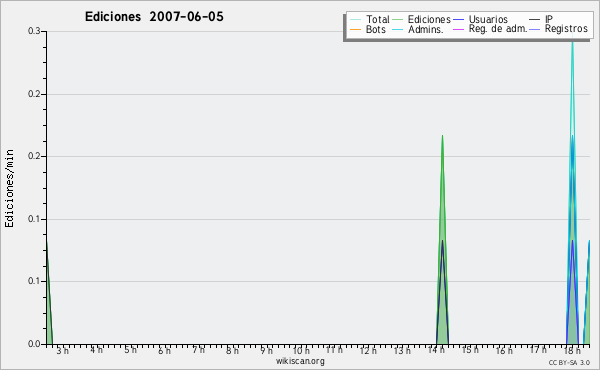Click the Admins. legend entry
The image size is (600, 370).
tap(418, 29)
